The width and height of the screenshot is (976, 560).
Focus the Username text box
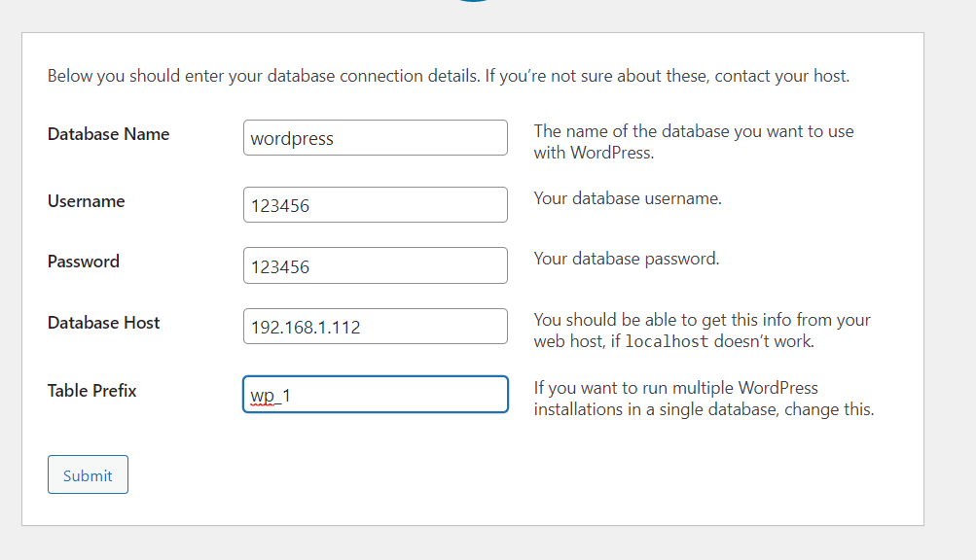point(375,205)
